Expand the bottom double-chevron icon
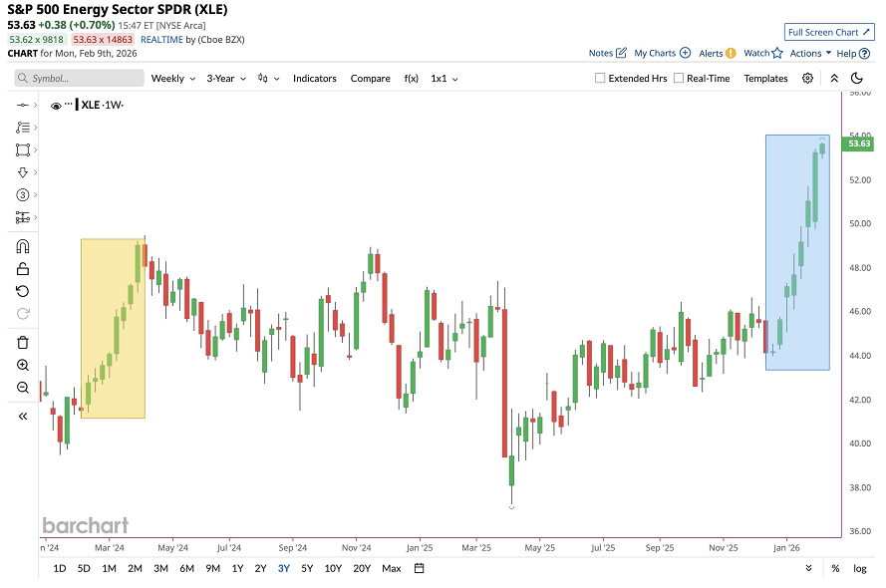The height and width of the screenshot is (588, 886). (x=808, y=568)
